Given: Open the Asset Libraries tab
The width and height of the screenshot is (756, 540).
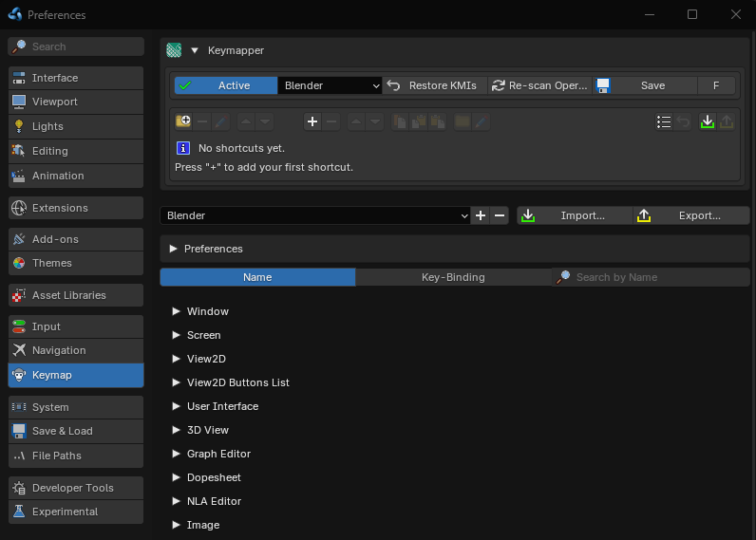Looking at the screenshot, I should point(76,295).
